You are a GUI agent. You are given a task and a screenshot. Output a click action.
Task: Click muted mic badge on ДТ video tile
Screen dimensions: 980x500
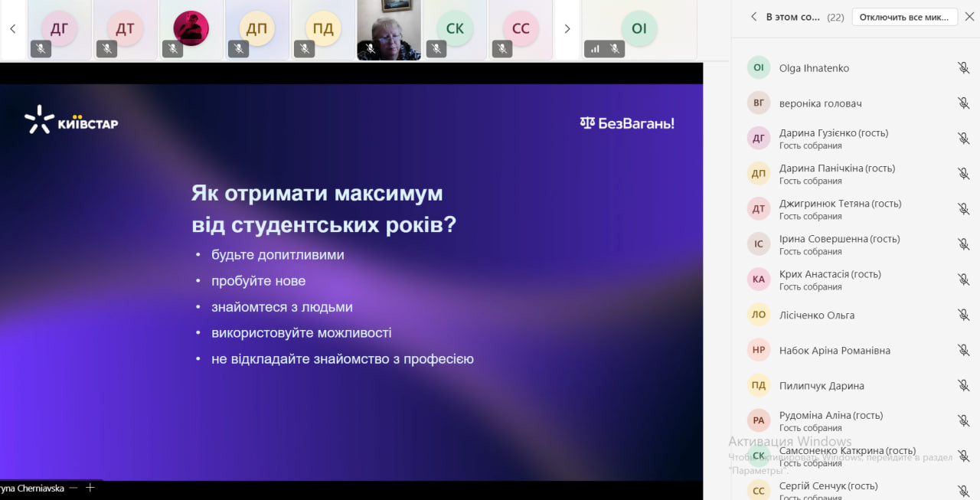pos(106,49)
